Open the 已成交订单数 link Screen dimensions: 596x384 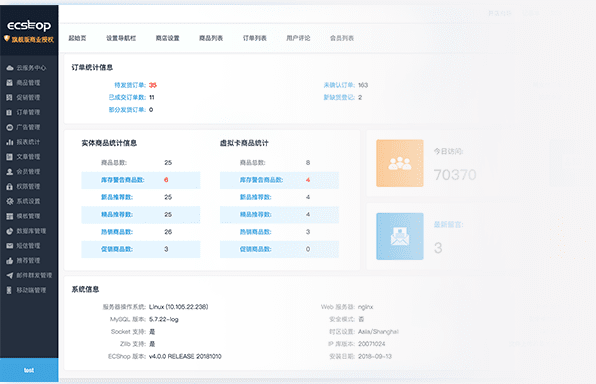pyautogui.click(x=127, y=97)
